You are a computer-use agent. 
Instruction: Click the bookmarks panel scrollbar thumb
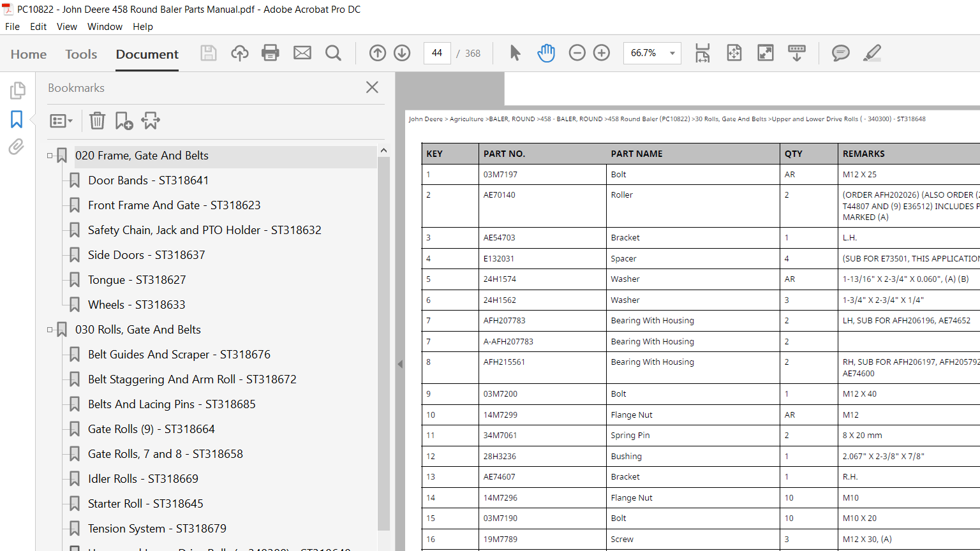(x=383, y=343)
